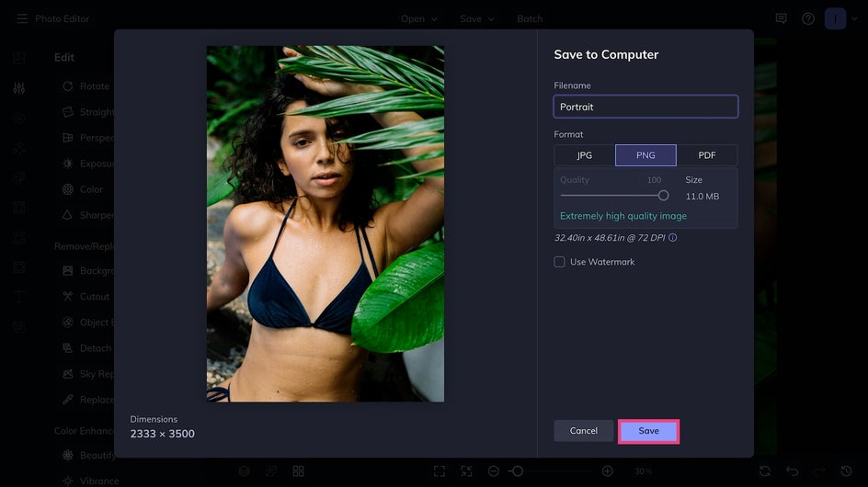
Task: Expand the user account dropdown arrow
Action: (855, 18)
